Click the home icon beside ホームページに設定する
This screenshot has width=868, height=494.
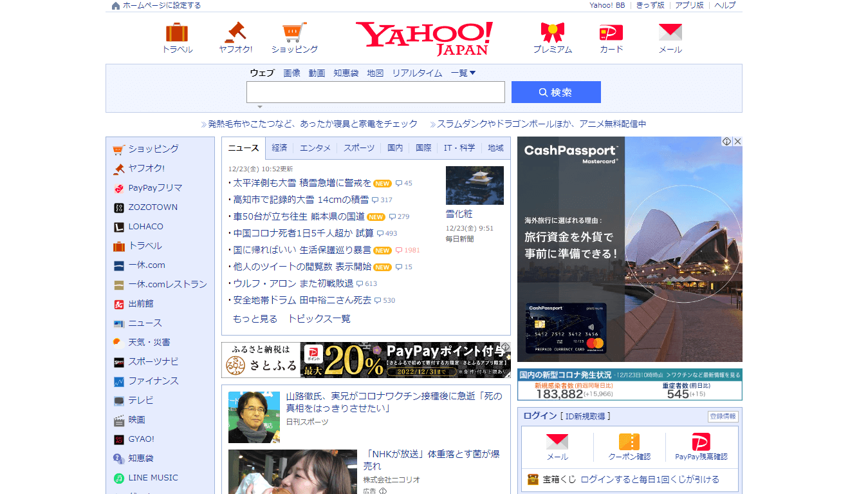point(116,6)
